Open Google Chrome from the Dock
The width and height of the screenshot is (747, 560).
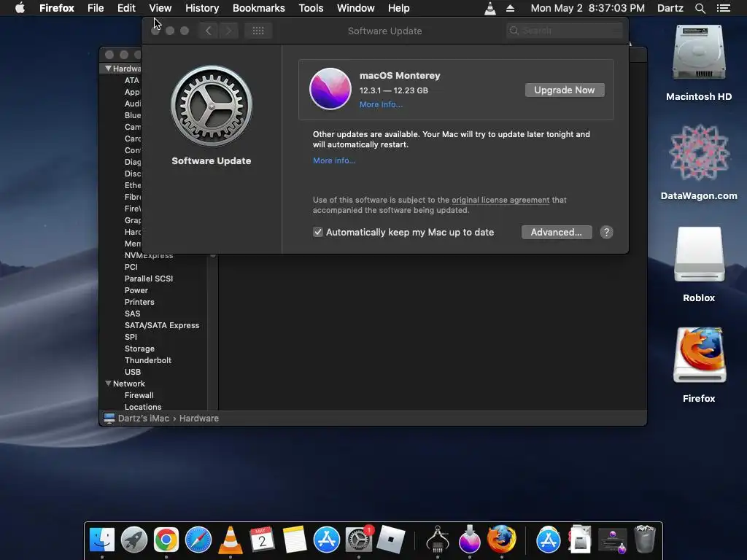pyautogui.click(x=166, y=540)
